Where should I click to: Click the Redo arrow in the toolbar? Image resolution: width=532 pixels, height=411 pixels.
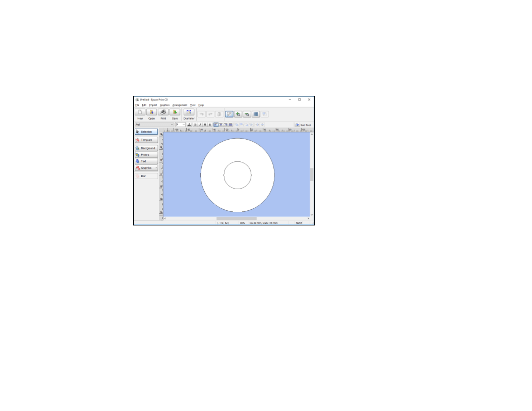click(x=210, y=114)
